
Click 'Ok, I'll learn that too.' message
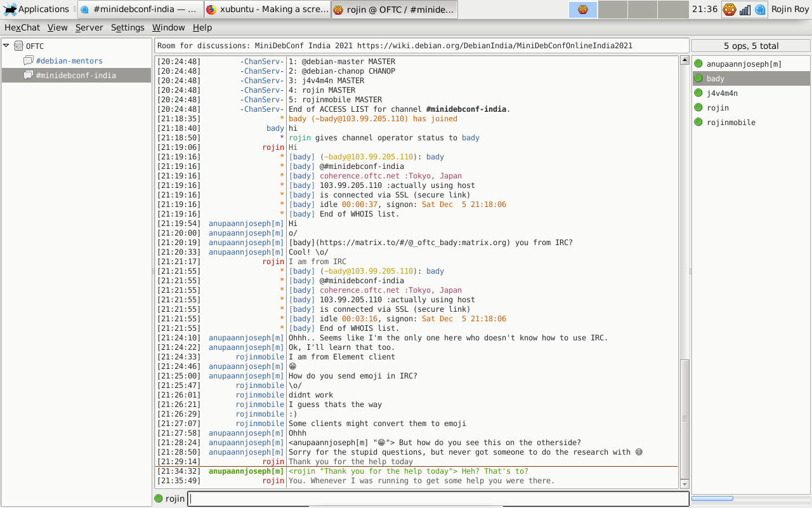[x=342, y=347]
